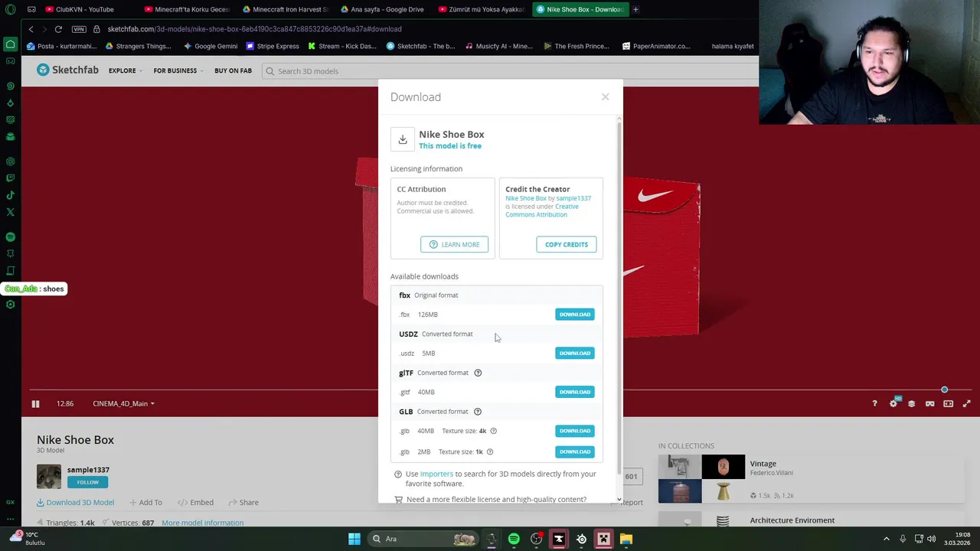Open the Minecraft creeper taskbar icon
The height and width of the screenshot is (551, 980).
(603, 539)
